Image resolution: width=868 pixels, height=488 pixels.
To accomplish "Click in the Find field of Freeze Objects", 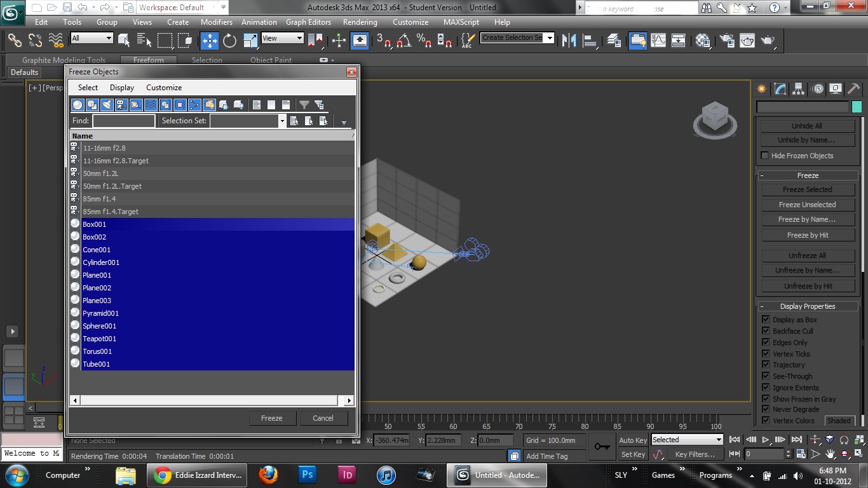I will tap(124, 121).
